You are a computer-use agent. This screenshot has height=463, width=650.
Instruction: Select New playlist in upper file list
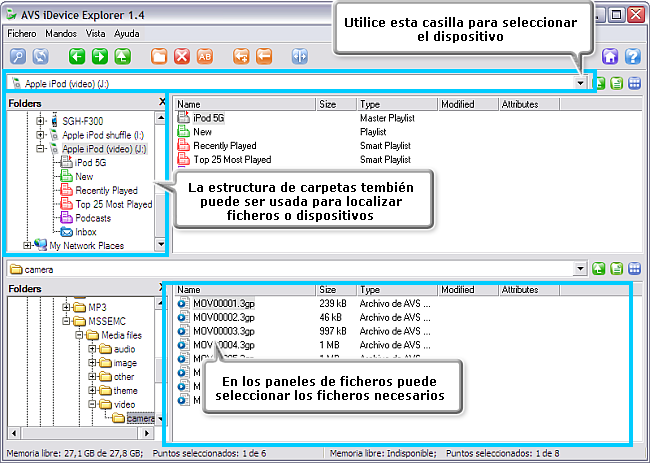click(202, 132)
